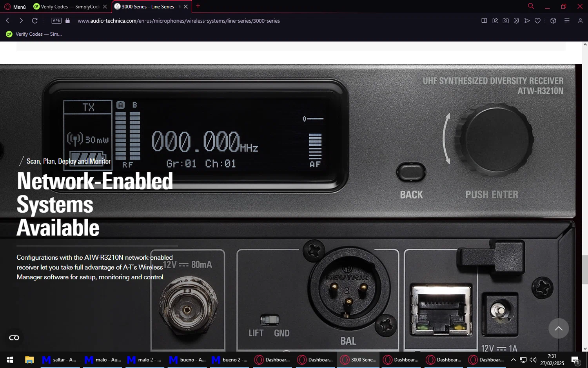Open File Explorer from taskbar

(29, 360)
